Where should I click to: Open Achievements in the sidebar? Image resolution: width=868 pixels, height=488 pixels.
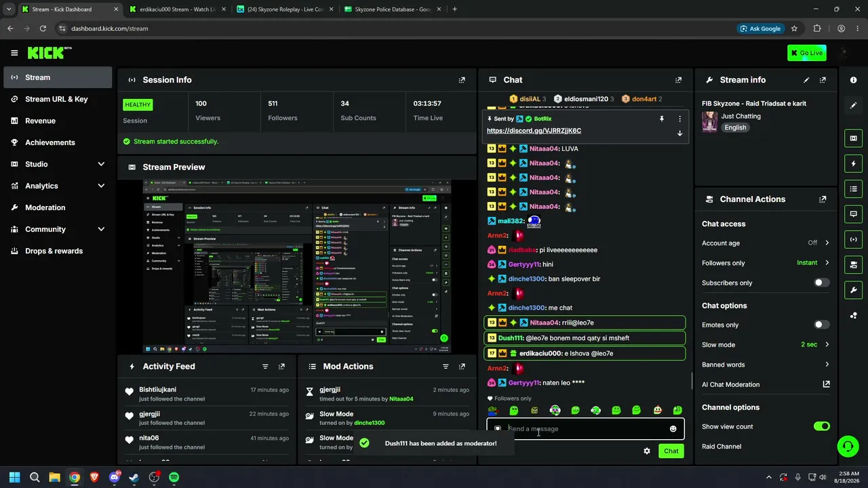(x=58, y=142)
